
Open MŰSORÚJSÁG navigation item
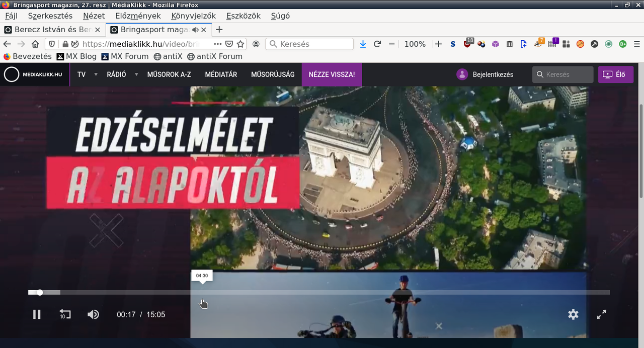pyautogui.click(x=273, y=74)
